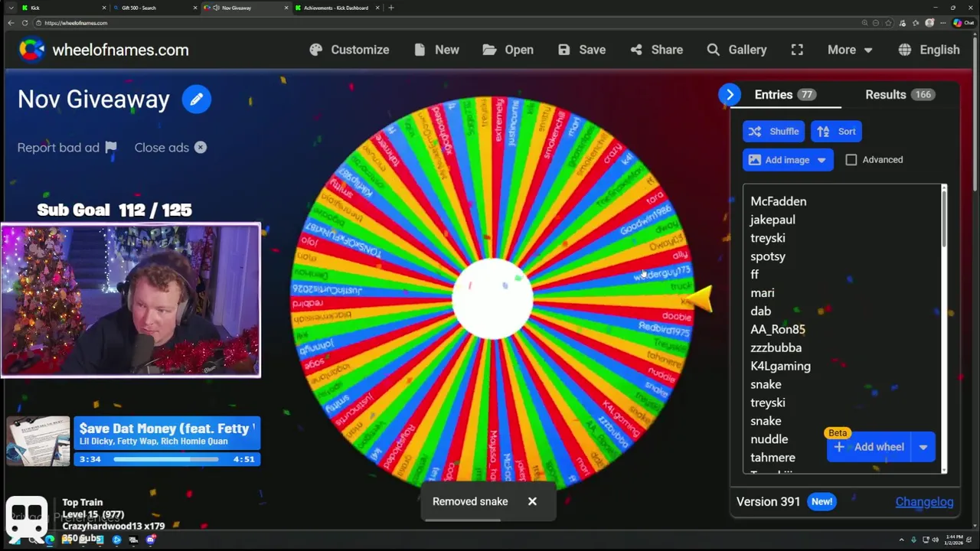The width and height of the screenshot is (980, 551).
Task: Click the Add wheel button
Action: click(869, 447)
